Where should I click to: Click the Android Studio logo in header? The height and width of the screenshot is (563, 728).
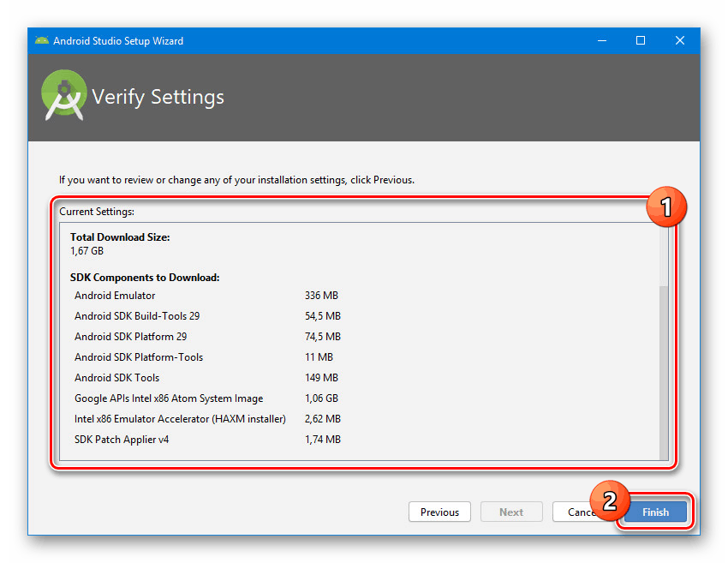(63, 95)
